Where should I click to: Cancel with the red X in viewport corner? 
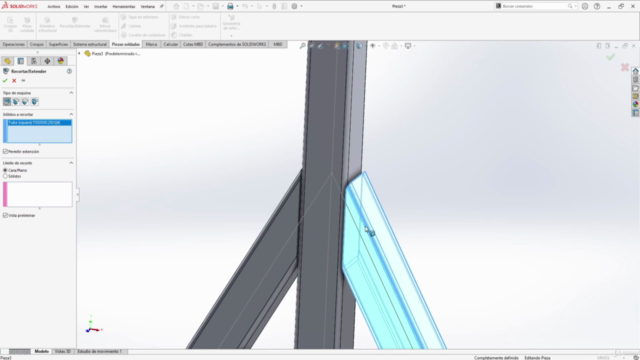[625, 67]
